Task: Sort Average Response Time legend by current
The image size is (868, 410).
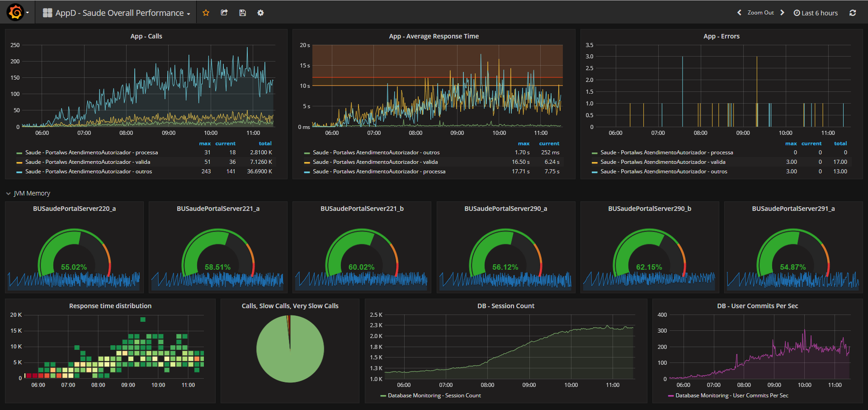Action: click(549, 143)
